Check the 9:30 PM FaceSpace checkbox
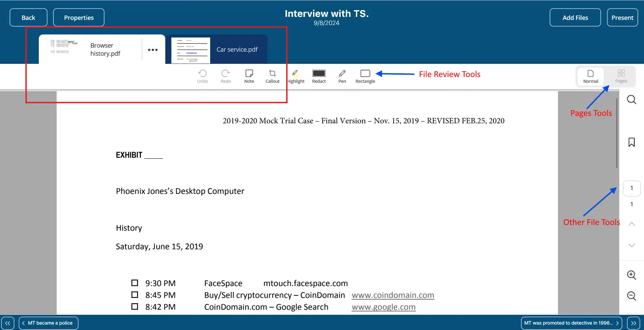Screen dimensions: 644x330 (x=135, y=283)
